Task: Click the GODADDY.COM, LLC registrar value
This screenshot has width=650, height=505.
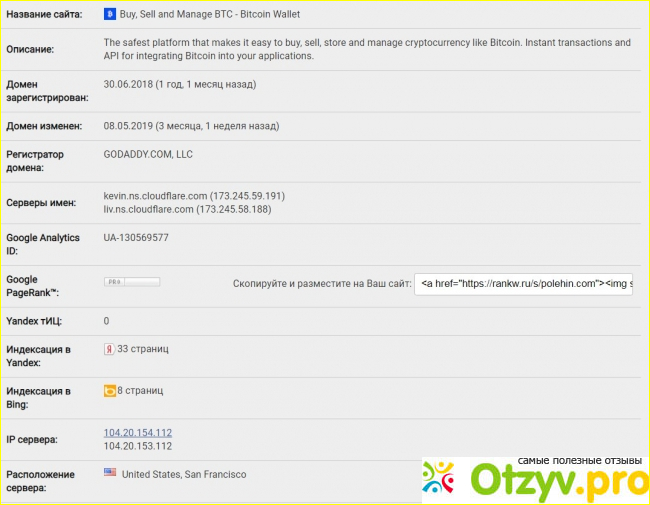Action: (148, 155)
